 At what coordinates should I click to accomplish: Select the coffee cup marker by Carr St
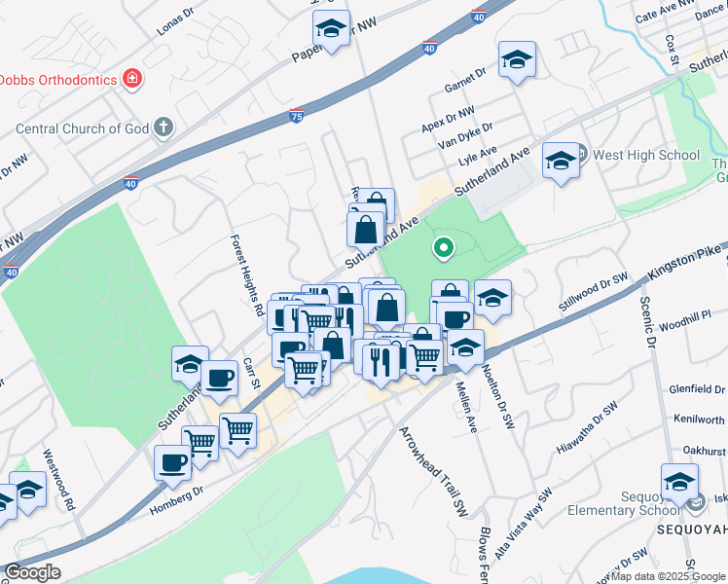(x=220, y=381)
